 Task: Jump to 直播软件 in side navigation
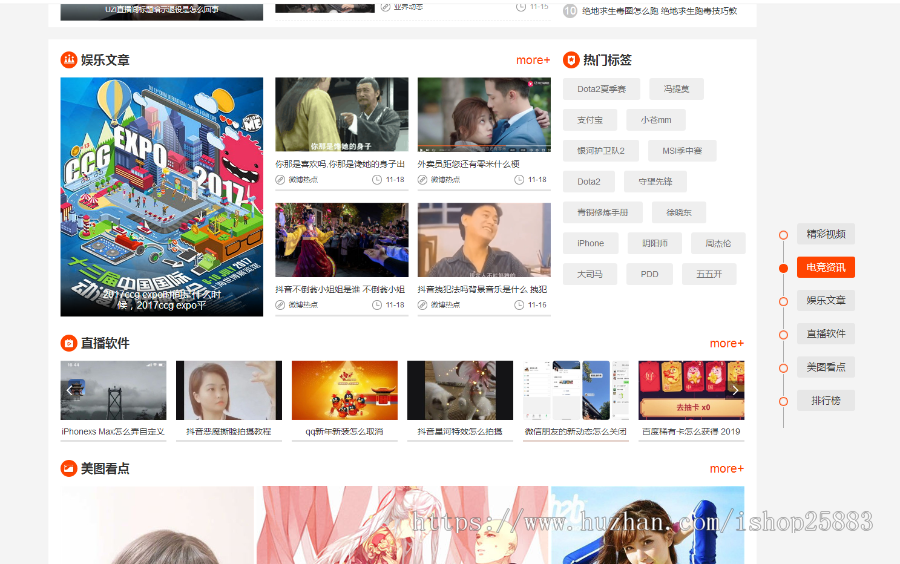825,334
